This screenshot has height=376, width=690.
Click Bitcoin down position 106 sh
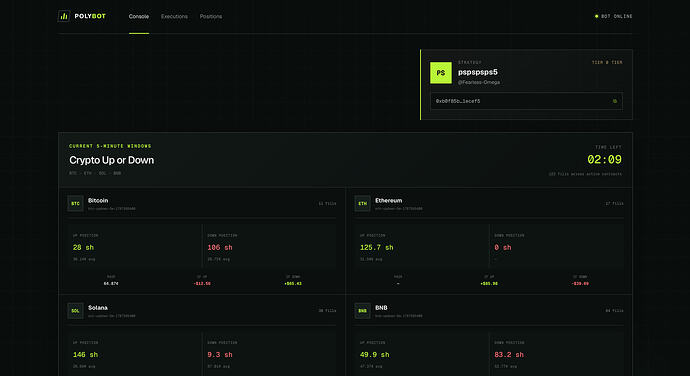click(220, 248)
